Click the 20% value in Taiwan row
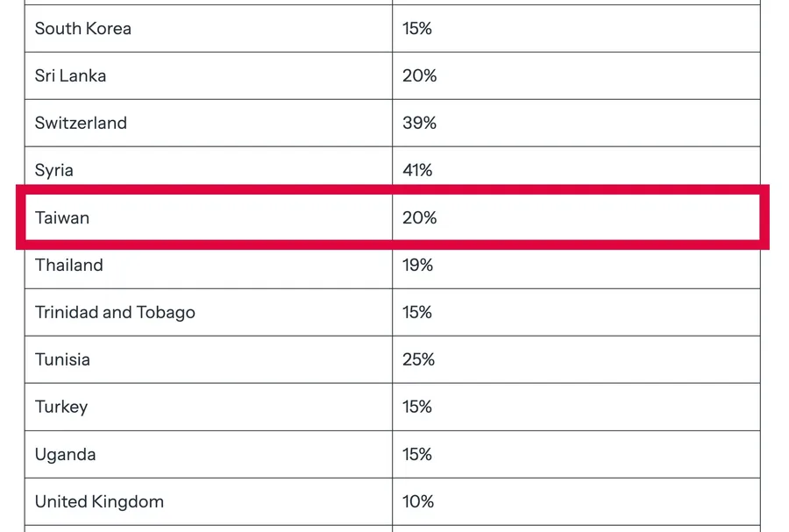 tap(419, 217)
